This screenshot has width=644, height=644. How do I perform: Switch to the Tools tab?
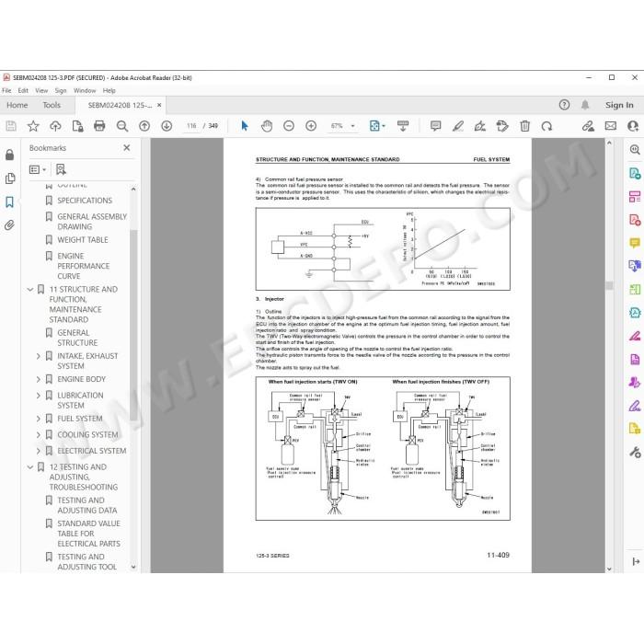tap(52, 105)
